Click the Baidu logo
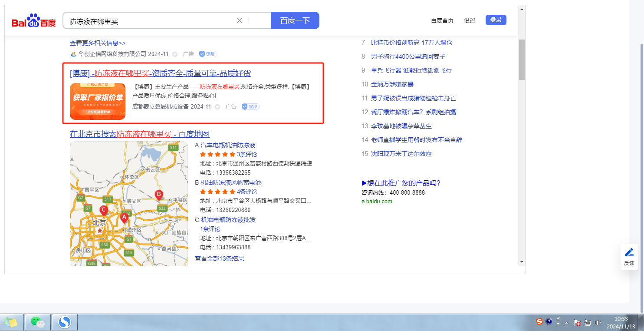644x331 pixels. (x=33, y=21)
